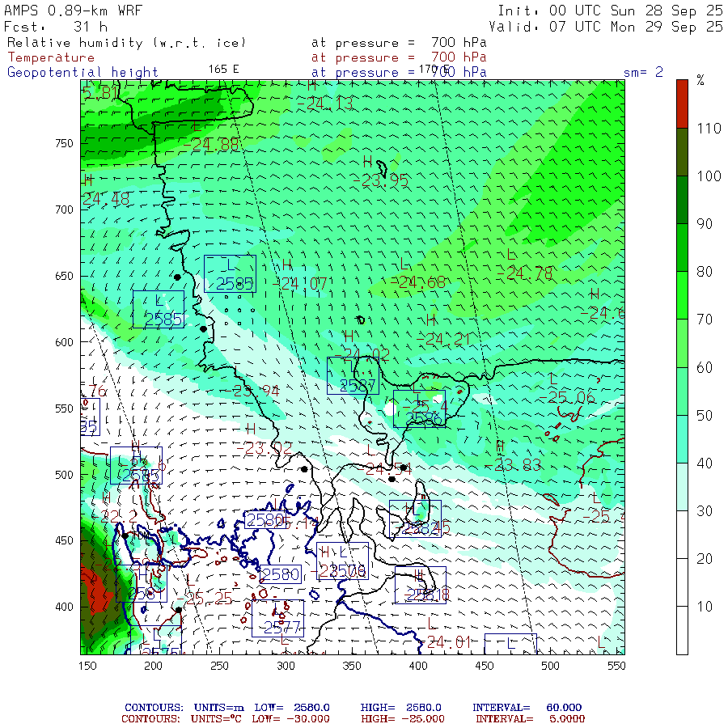Click the '110' color bar tick label

tap(709, 129)
